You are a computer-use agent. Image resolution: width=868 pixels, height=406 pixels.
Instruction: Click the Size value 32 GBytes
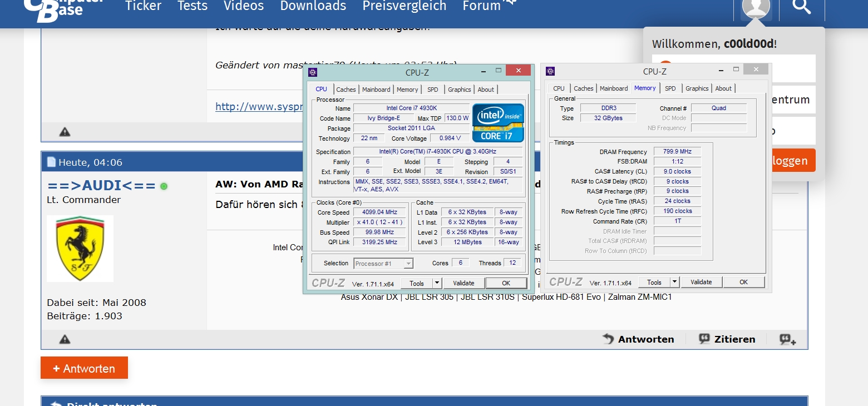tap(608, 118)
